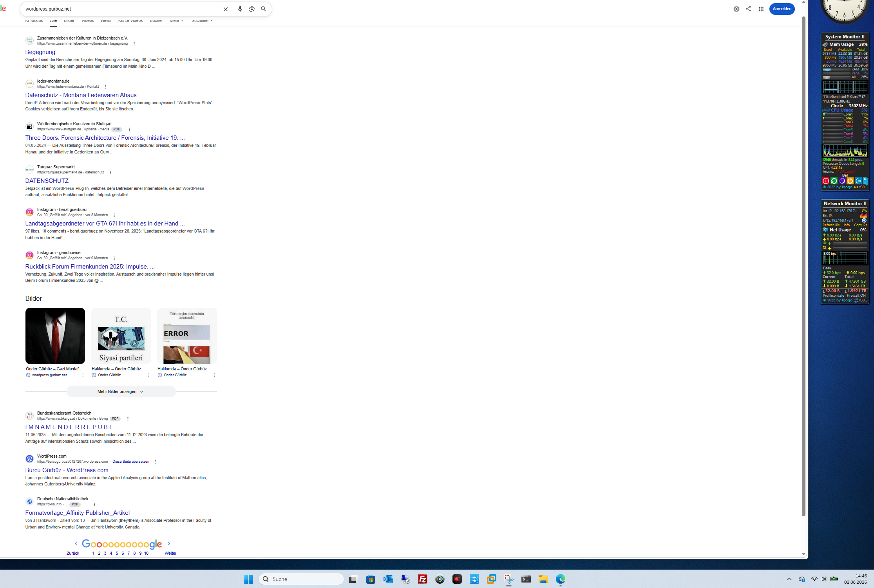Click the magnifier search submit icon

coord(264,9)
